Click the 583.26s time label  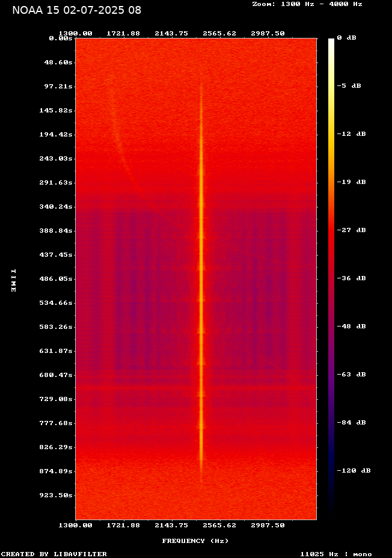coord(56,327)
